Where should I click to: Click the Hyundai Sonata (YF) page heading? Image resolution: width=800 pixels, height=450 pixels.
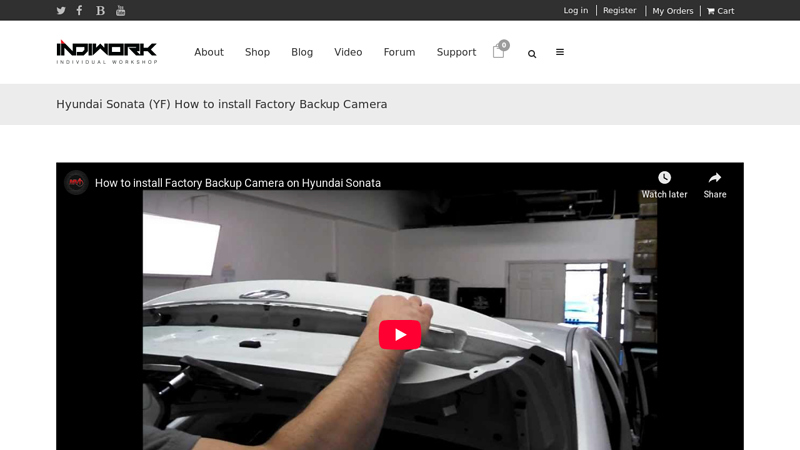221,104
